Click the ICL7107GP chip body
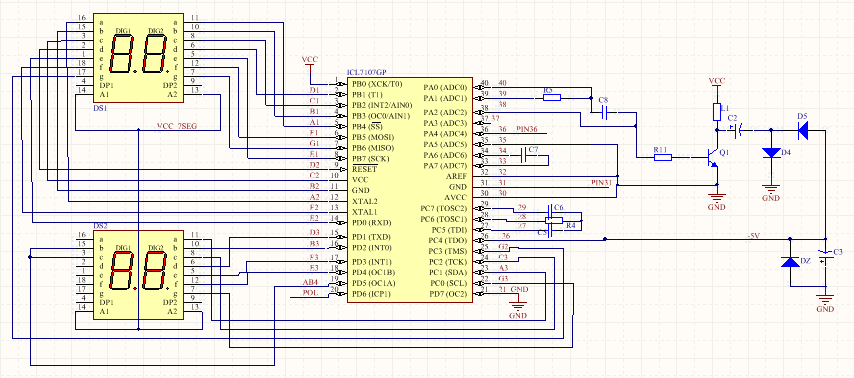This screenshot has width=854, height=378. pyautogui.click(x=410, y=188)
